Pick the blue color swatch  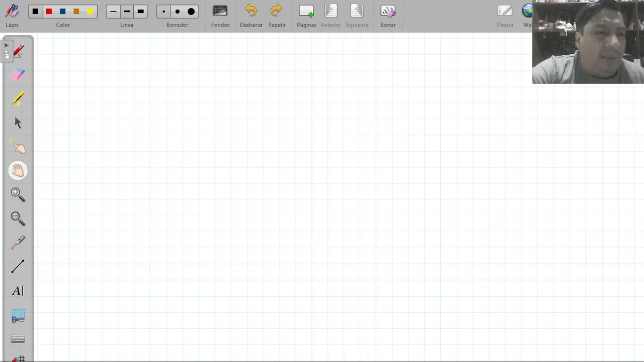coord(62,12)
